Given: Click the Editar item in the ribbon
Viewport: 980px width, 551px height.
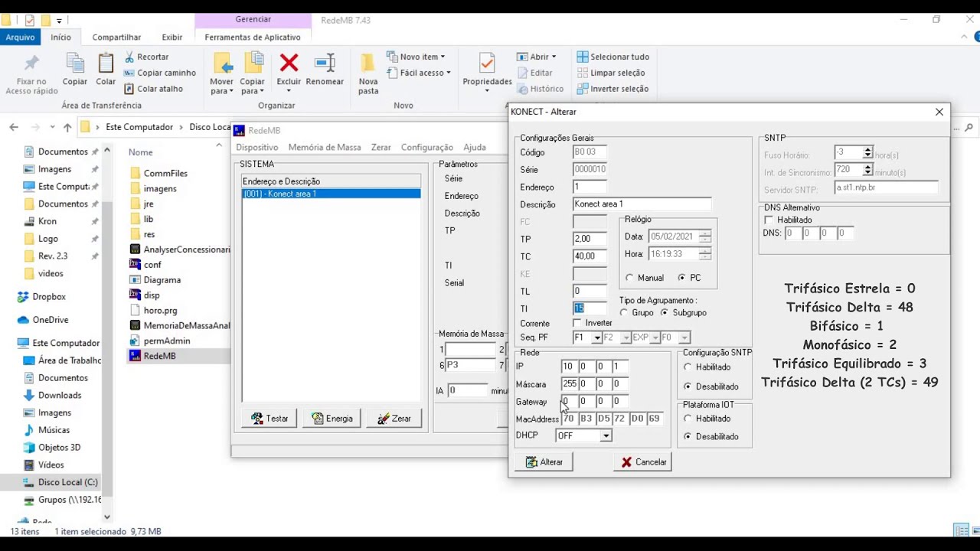Looking at the screenshot, I should (x=534, y=73).
